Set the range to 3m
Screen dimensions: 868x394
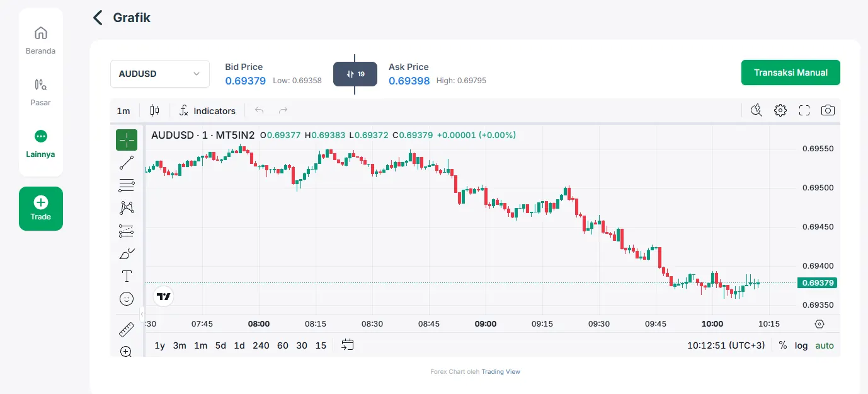click(180, 345)
